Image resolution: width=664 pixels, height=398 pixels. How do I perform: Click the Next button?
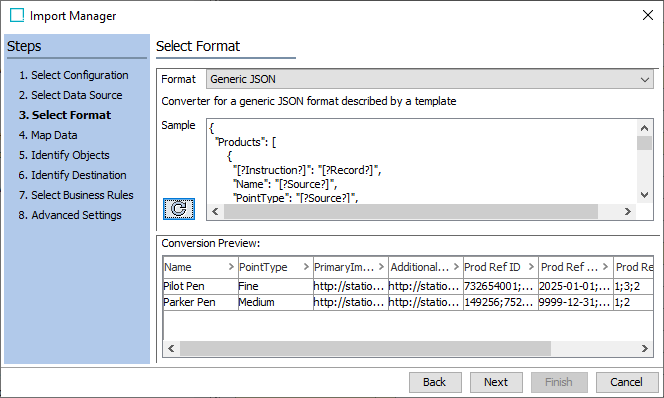point(496,382)
